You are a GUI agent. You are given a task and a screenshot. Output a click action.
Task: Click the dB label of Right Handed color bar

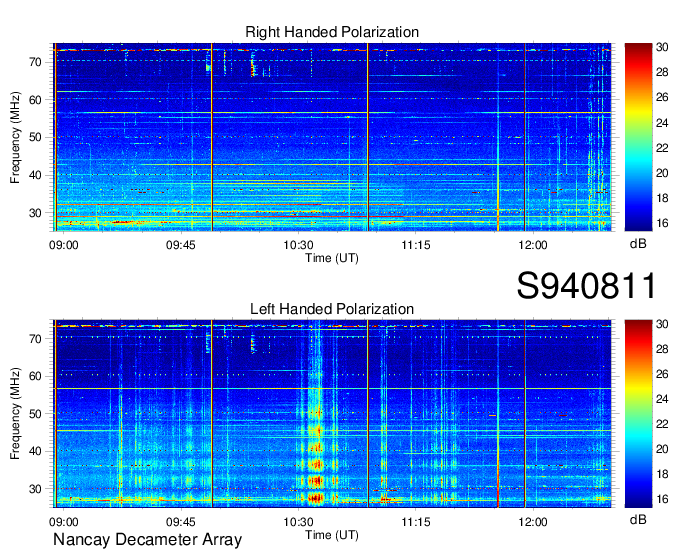pos(638,244)
